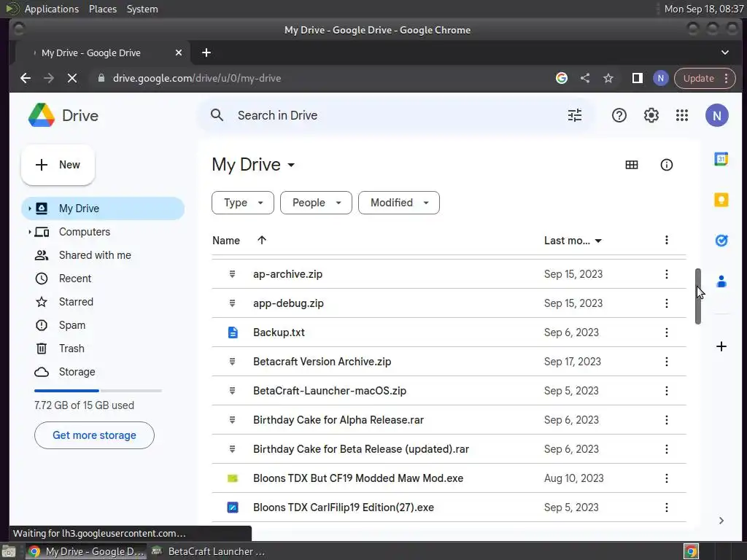
Task: Show file details info panel
Action: 666,165
